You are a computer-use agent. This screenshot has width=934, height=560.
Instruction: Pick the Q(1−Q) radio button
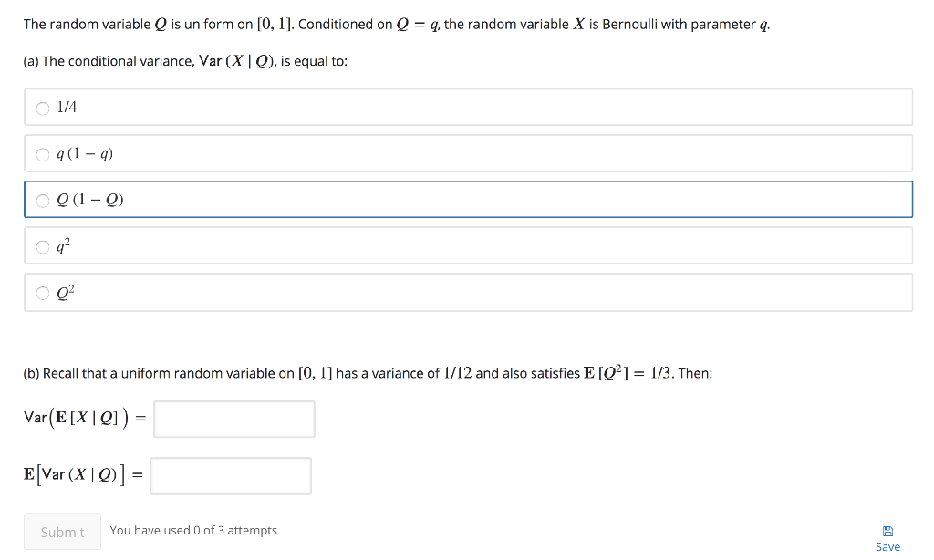pos(42,200)
